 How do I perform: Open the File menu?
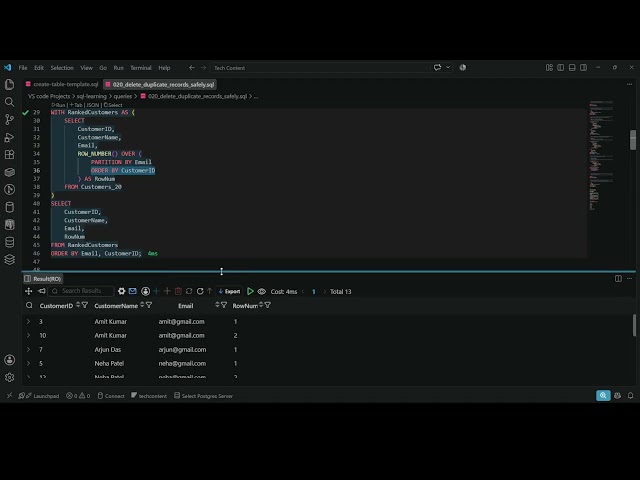(x=23, y=68)
